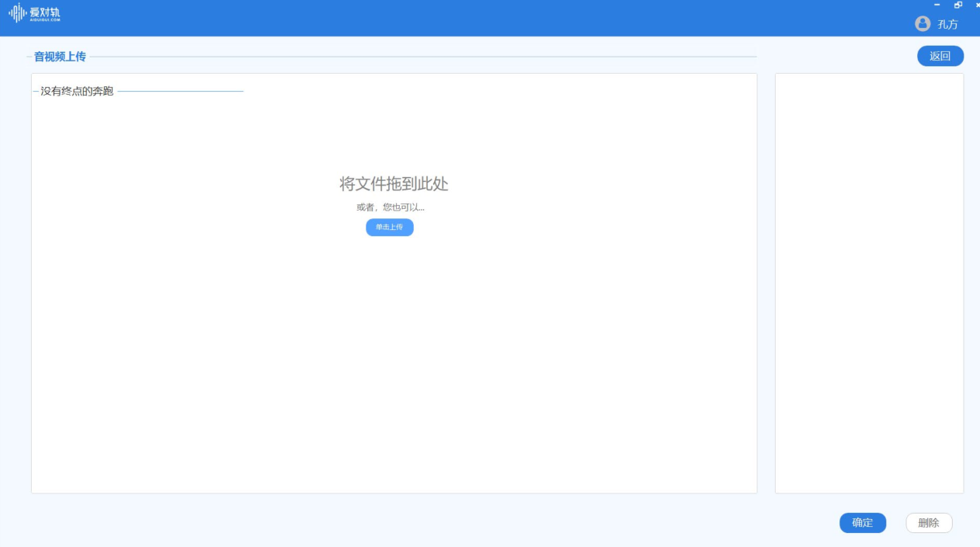
Task: Click the minimize window icon
Action: click(937, 4)
